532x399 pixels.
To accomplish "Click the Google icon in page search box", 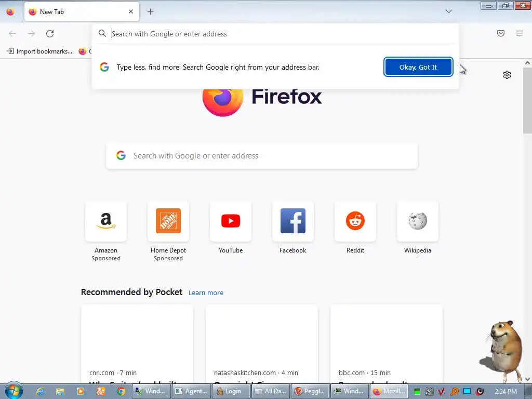I will coord(121,155).
